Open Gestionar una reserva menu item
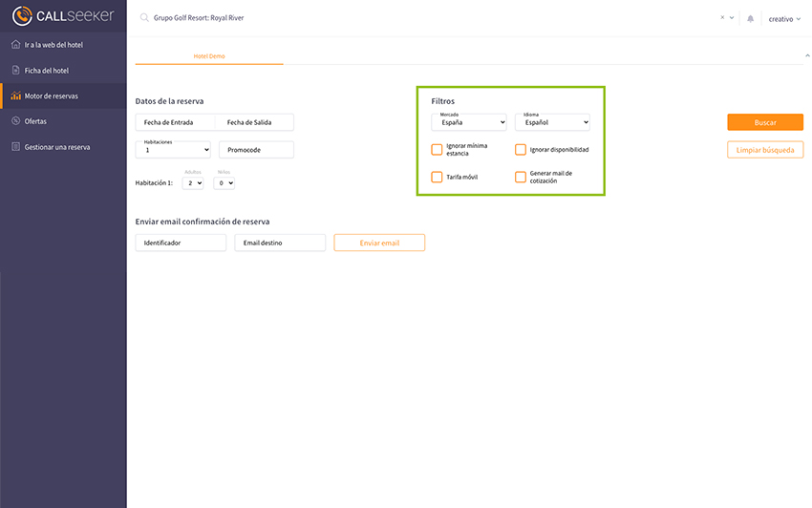The height and width of the screenshot is (508, 812). pyautogui.click(x=63, y=146)
